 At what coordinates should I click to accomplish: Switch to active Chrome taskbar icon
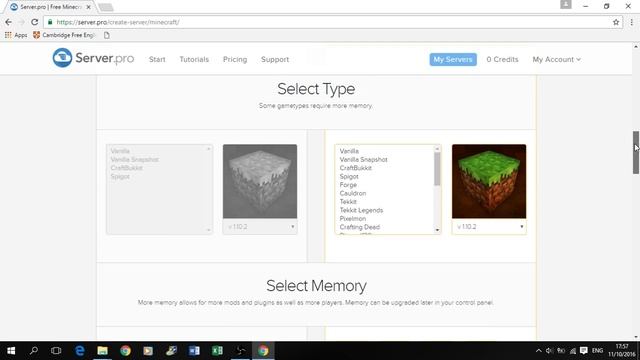point(263,351)
